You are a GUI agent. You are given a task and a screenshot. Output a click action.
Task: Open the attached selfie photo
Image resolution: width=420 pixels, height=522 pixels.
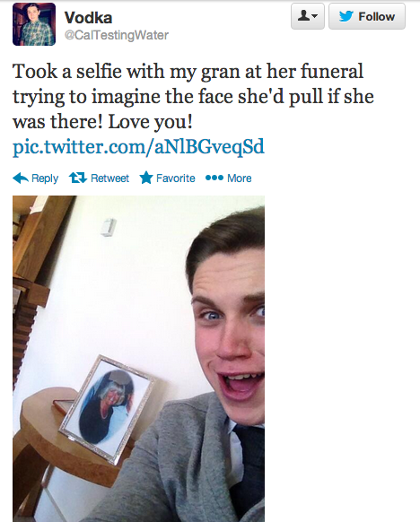point(138,359)
